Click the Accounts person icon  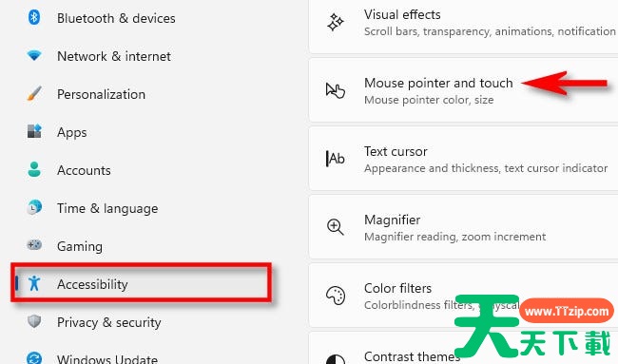pos(34,169)
